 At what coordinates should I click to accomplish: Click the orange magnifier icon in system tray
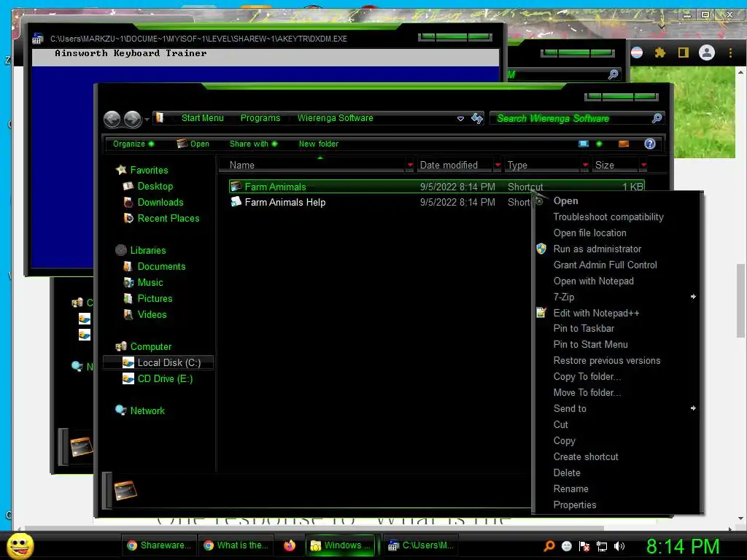tap(549, 546)
